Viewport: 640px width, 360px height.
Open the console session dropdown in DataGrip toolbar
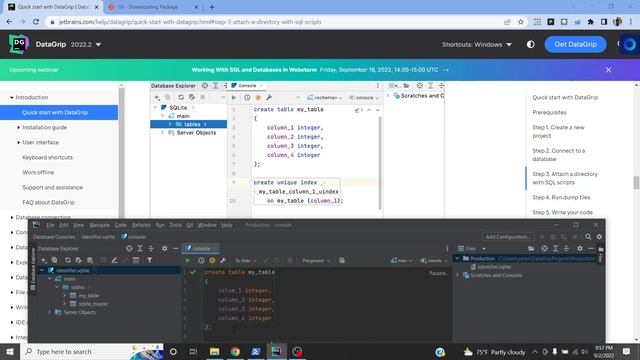point(433,260)
